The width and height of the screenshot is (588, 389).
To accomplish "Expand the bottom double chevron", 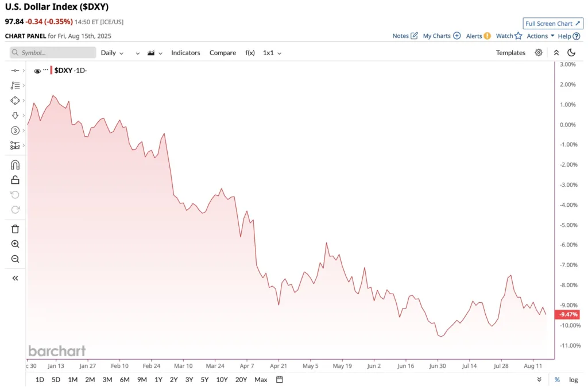I will 539,380.
